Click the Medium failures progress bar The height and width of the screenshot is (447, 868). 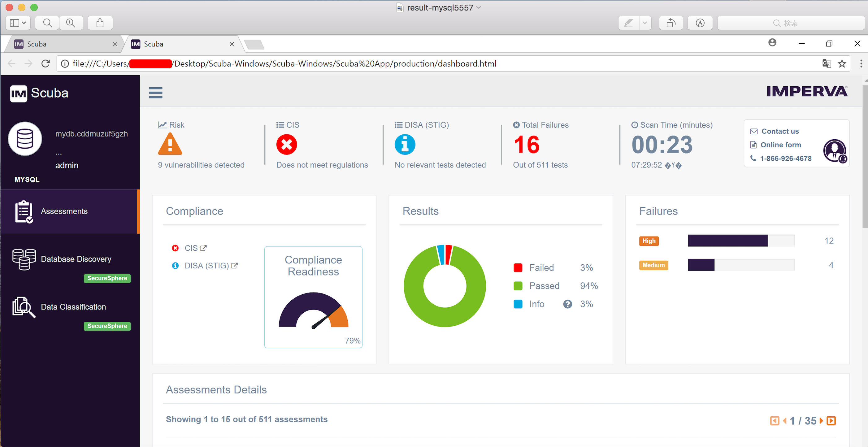[741, 265]
